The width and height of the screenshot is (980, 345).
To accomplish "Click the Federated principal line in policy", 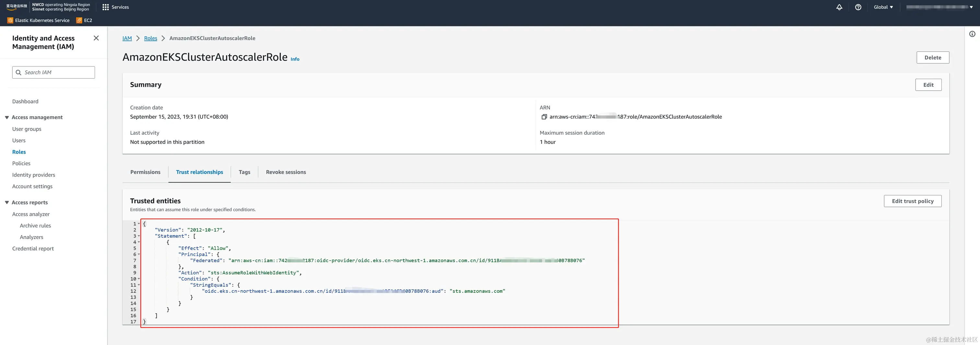I will click(x=387, y=260).
